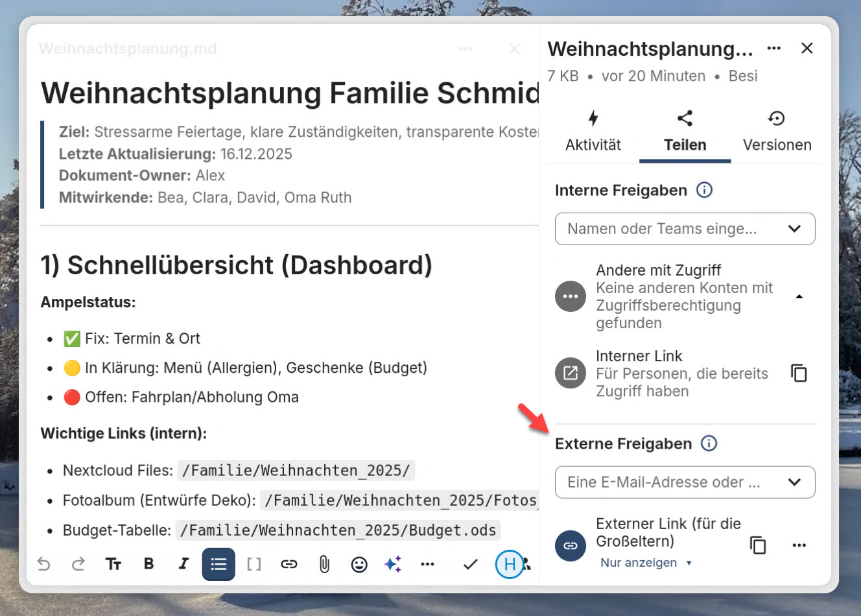Image resolution: width=861 pixels, height=616 pixels.
Task: Open the Namen oder Teams dropdown
Action: coord(685,229)
